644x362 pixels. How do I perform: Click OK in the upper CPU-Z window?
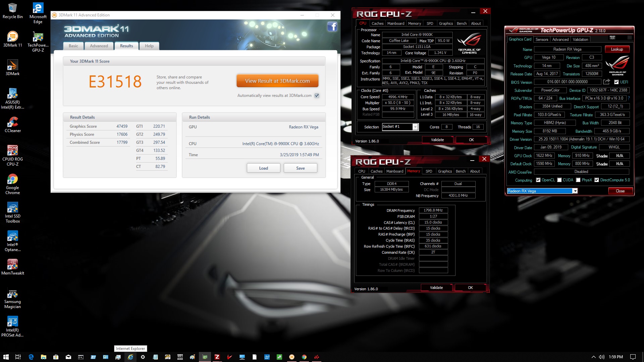tap(471, 140)
